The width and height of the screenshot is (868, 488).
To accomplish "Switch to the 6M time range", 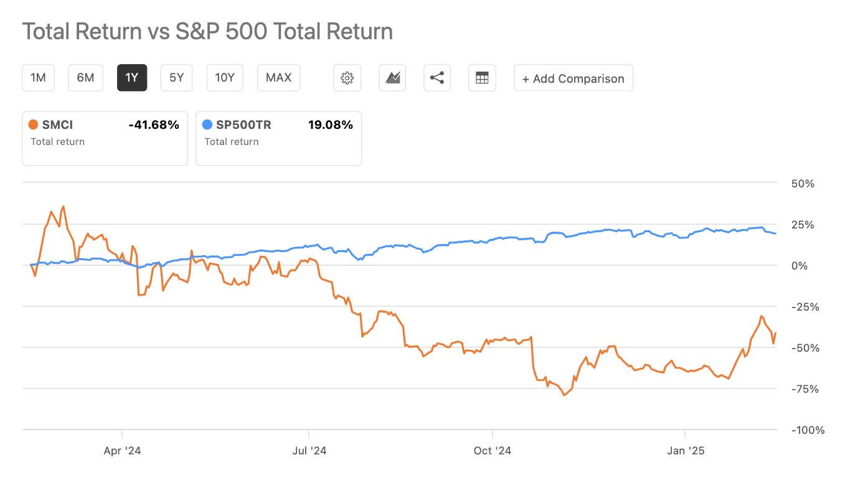I will point(85,77).
